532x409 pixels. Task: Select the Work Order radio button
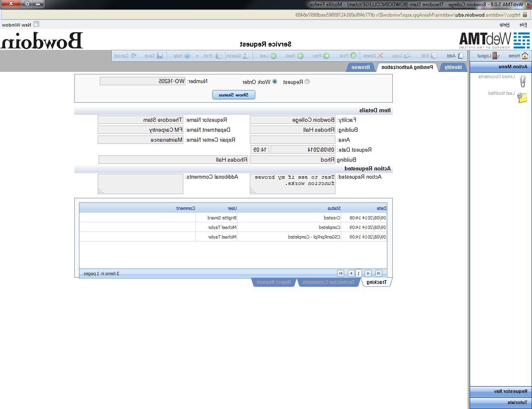point(275,81)
